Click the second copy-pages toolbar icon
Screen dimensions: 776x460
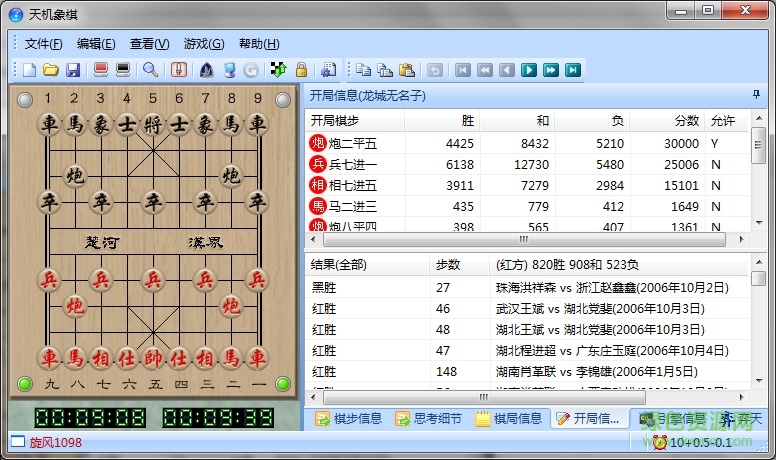(x=385, y=70)
